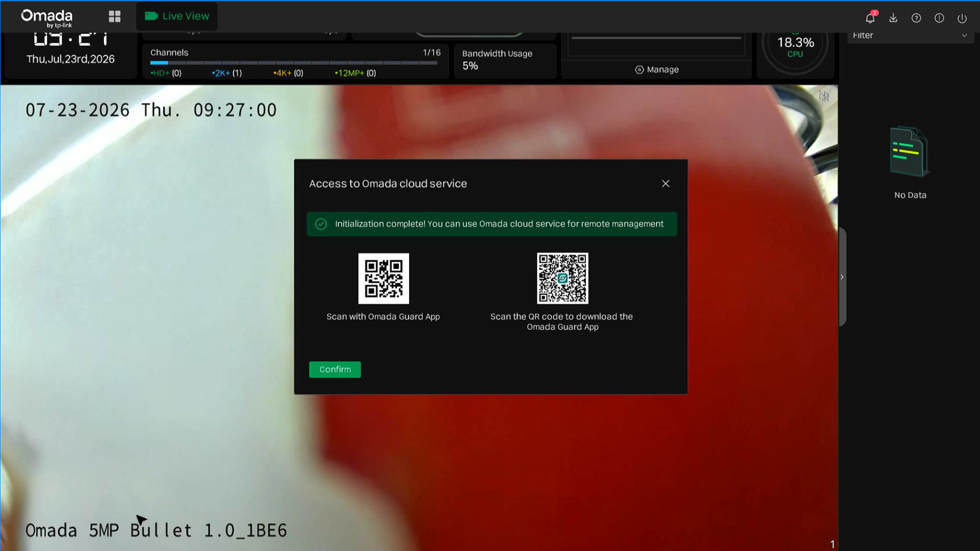Switch to the Live View tab

(177, 16)
